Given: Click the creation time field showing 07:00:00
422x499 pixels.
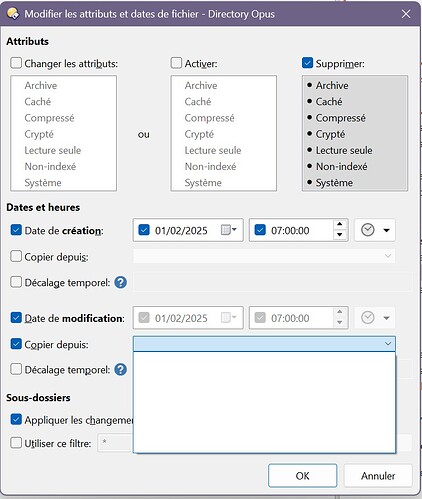Looking at the screenshot, I should tap(290, 230).
